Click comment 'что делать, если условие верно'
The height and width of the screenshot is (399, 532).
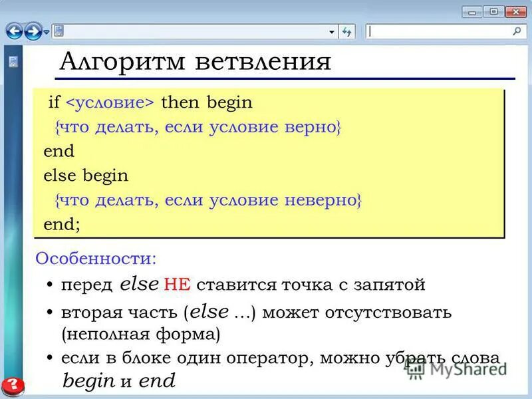pos(198,127)
